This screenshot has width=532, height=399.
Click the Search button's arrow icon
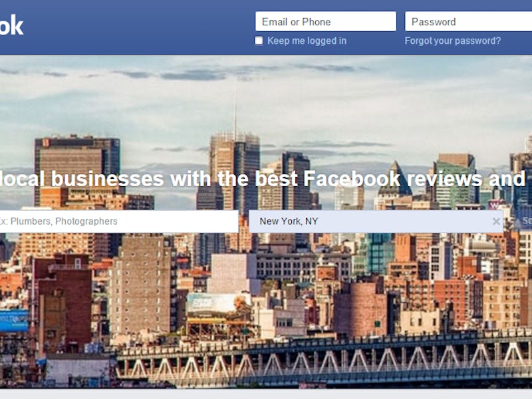tap(517, 222)
